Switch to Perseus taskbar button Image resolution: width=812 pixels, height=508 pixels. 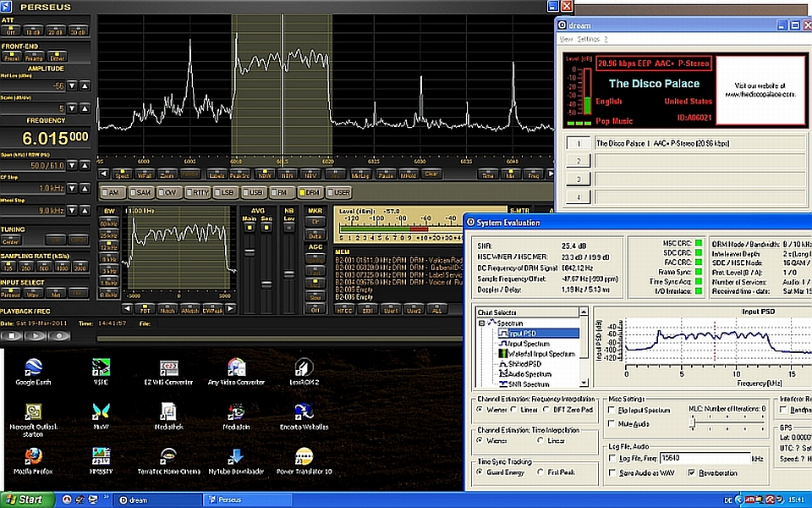248,500
